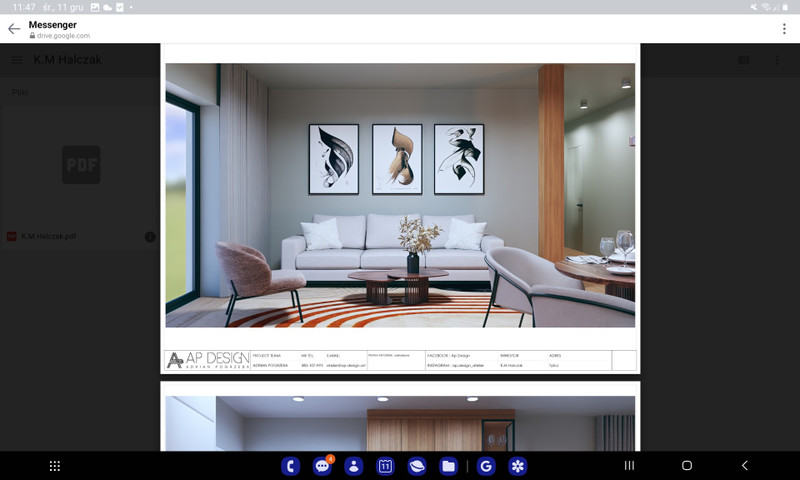This screenshot has height=480, width=800.
Task: Open the Drive folder's dimmed more-options menu
Action: click(x=777, y=60)
